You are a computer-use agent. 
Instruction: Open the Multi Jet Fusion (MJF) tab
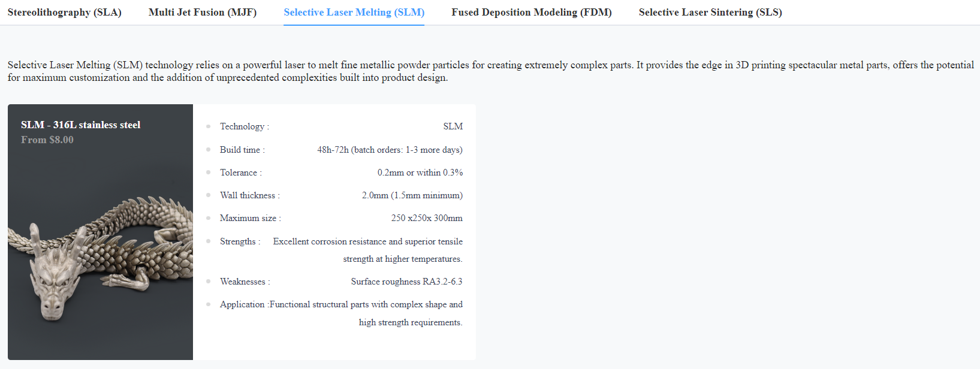pos(202,11)
